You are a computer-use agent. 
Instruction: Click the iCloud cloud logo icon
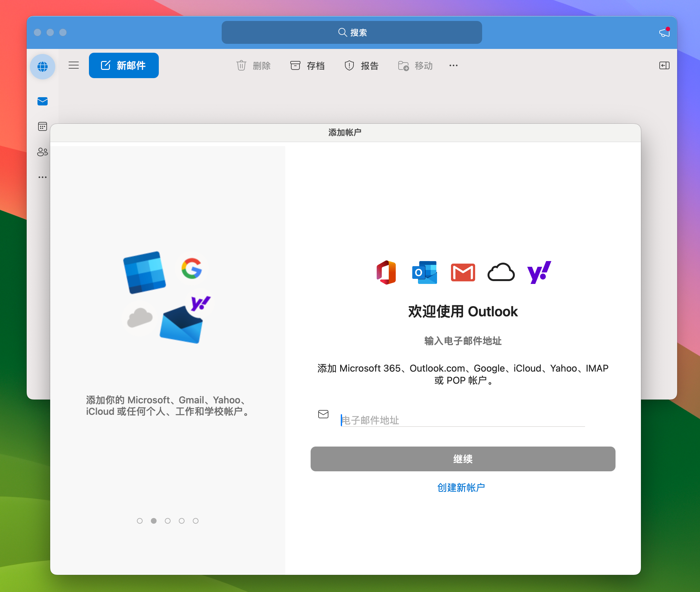pyautogui.click(x=501, y=272)
